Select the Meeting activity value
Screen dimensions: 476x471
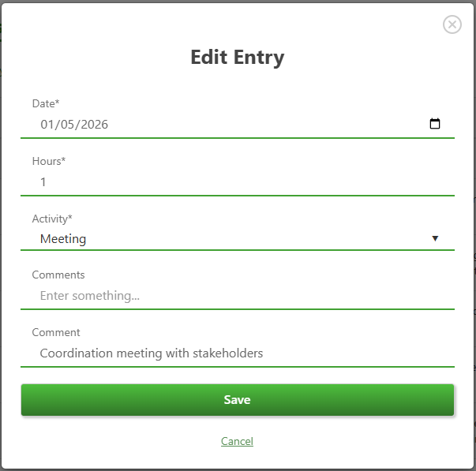coord(63,239)
